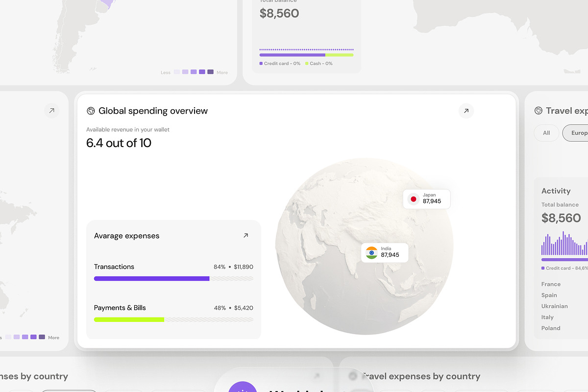588x392 pixels.
Task: Click "Available revenue in your wallet" text
Action: 128,130
